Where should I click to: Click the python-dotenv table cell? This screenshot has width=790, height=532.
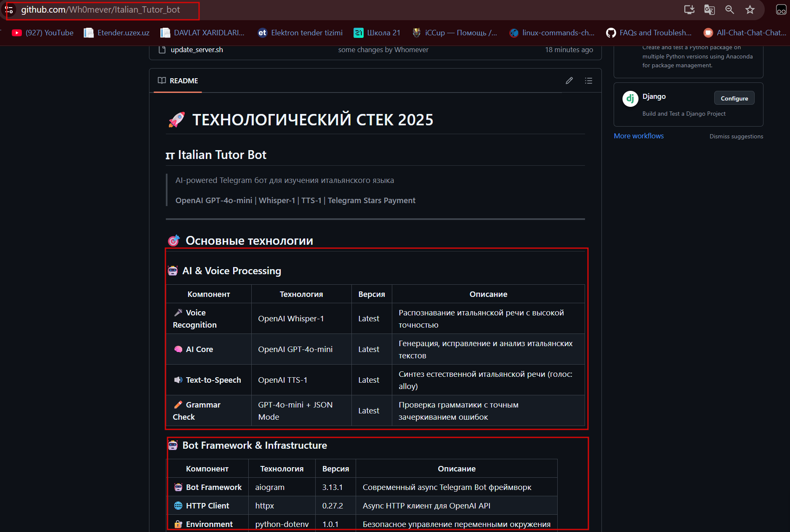point(282,524)
